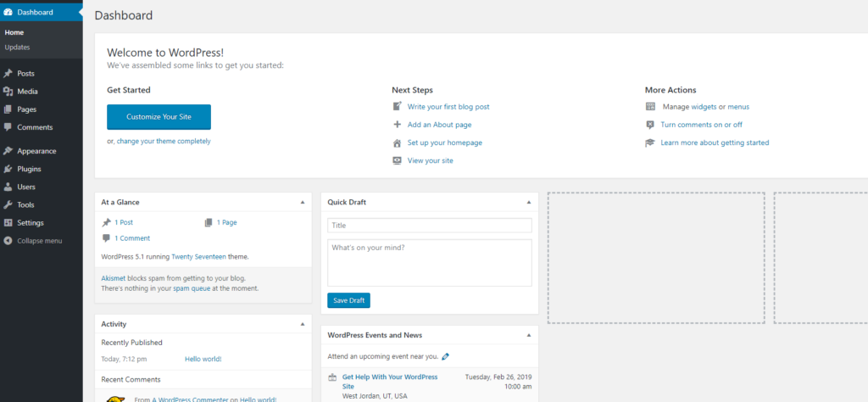Click the Save Draft button
868x402 pixels.
(348, 301)
